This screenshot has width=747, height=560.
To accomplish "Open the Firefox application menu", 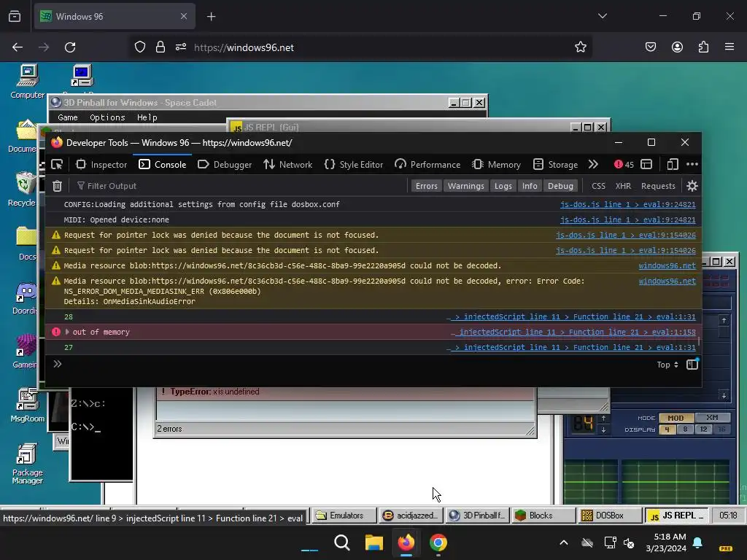I will 729,47.
